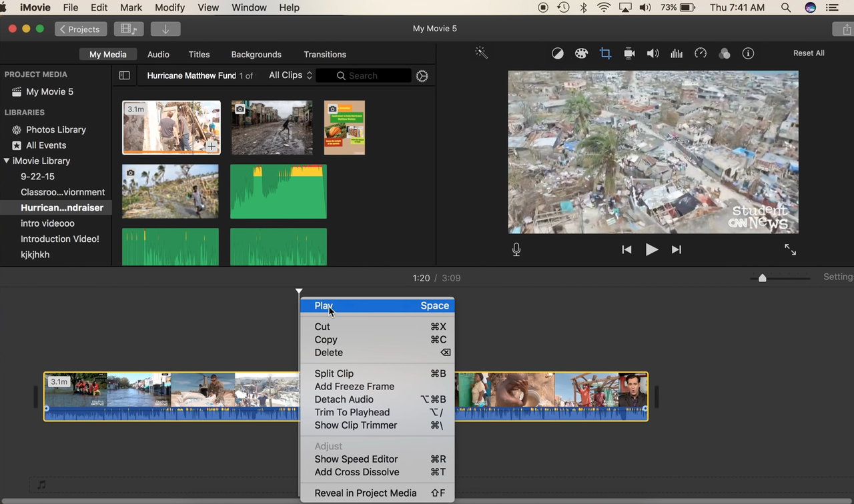854x504 pixels.
Task: Enter fullscreen playback mode
Action: click(x=790, y=249)
